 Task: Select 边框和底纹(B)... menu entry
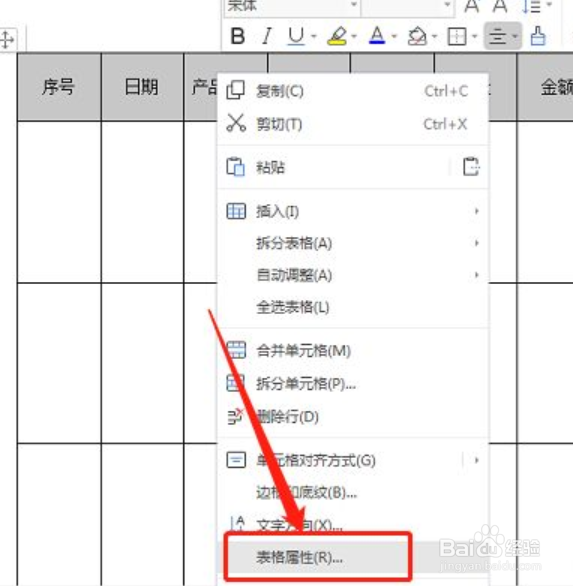(353, 493)
